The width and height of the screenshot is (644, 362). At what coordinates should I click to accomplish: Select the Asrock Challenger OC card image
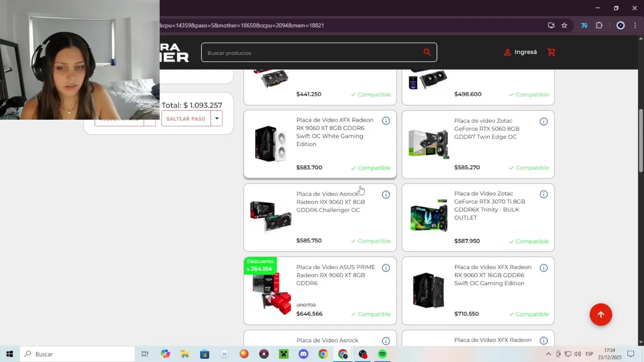point(271,217)
